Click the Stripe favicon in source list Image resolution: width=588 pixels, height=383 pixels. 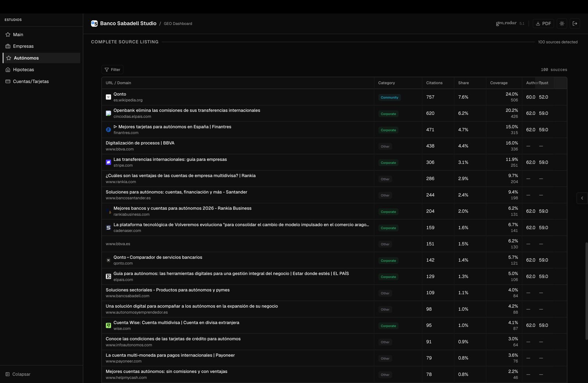108,162
